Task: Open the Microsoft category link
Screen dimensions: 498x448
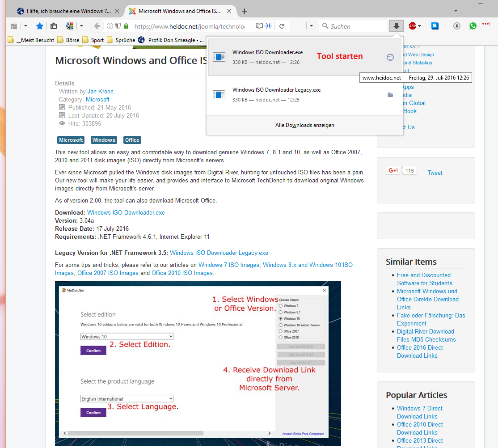Action: coord(97,99)
